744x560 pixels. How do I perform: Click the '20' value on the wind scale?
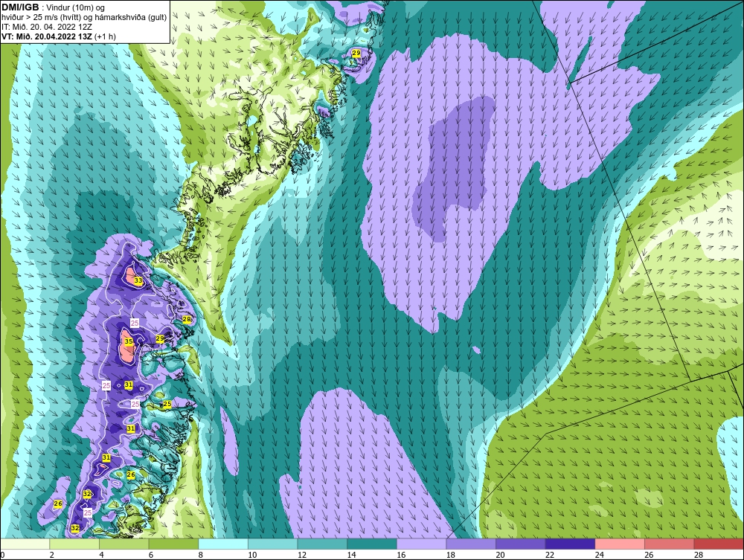500,555
